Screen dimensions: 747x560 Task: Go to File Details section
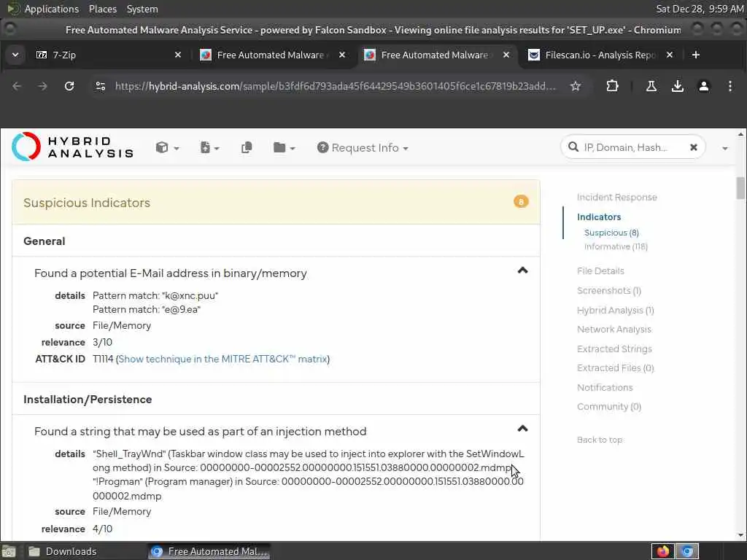pyautogui.click(x=600, y=271)
